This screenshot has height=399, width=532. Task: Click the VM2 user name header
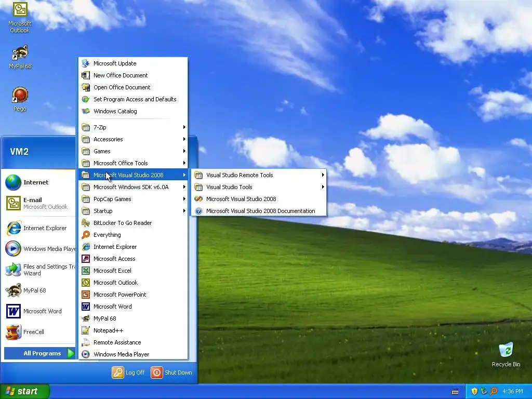tap(19, 151)
